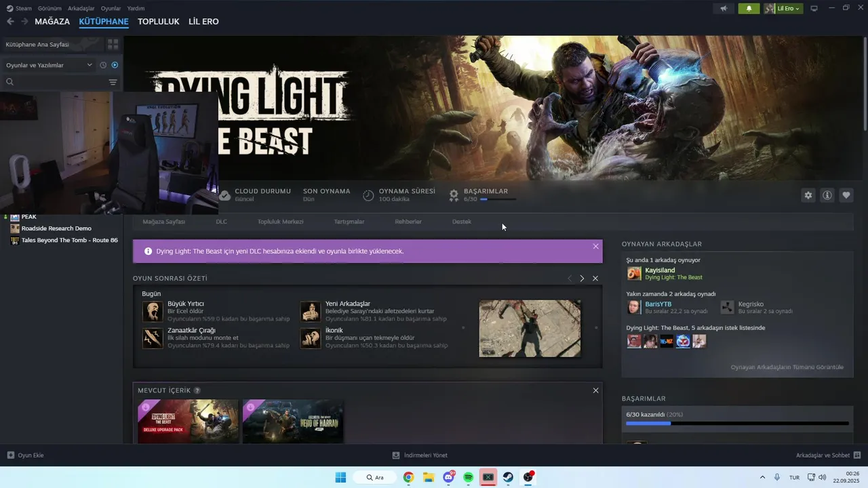
Task: Go back with the left arrow navigation
Action: pyautogui.click(x=10, y=22)
